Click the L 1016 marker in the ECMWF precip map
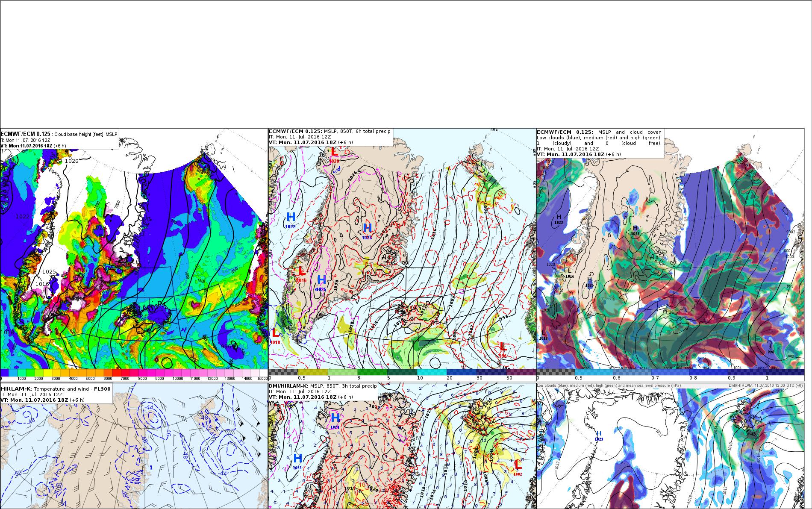This screenshot has height=509, width=812. pyautogui.click(x=301, y=274)
